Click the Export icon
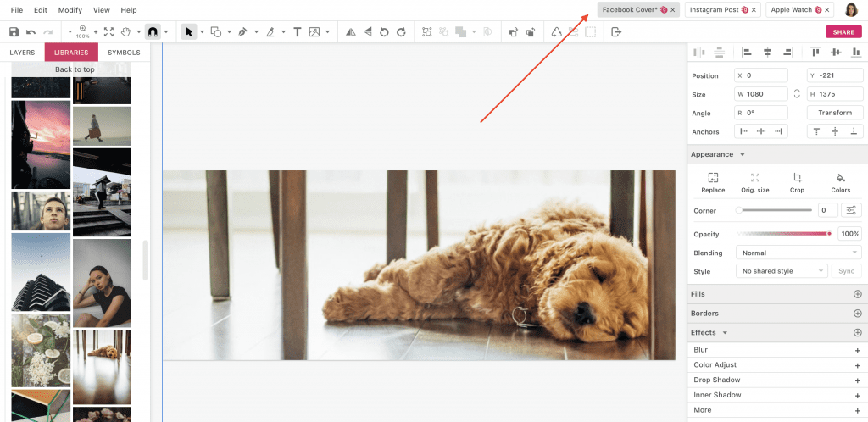868x422 pixels. pos(616,32)
